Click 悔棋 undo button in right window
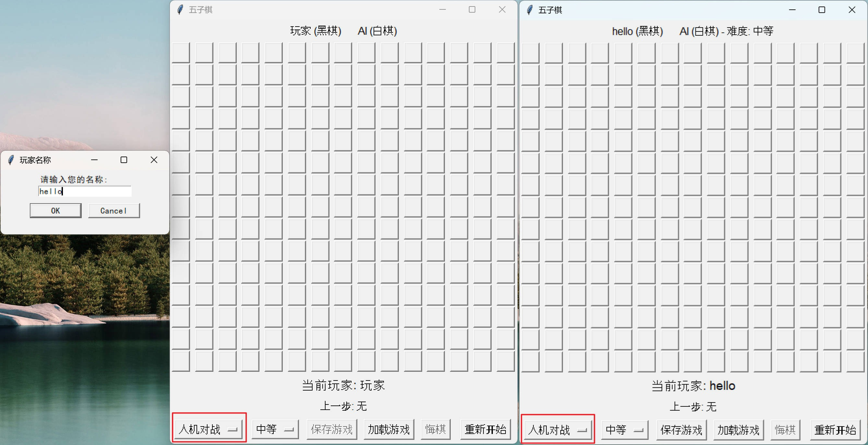Viewport: 868px width, 445px height. 785,430
